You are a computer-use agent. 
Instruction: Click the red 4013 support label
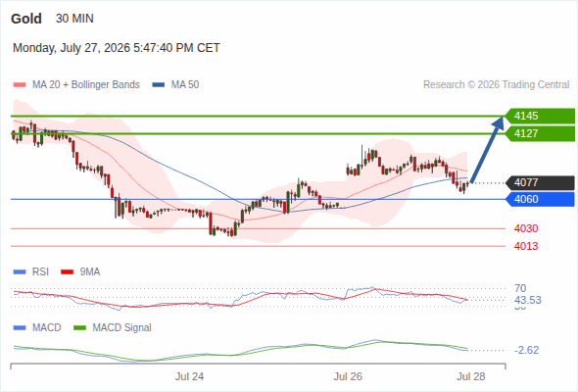pyautogui.click(x=526, y=246)
